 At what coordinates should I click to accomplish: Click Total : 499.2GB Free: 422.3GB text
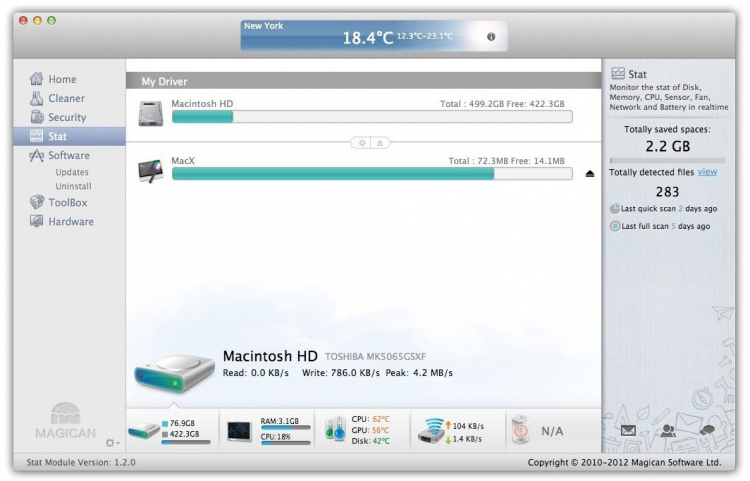point(502,104)
